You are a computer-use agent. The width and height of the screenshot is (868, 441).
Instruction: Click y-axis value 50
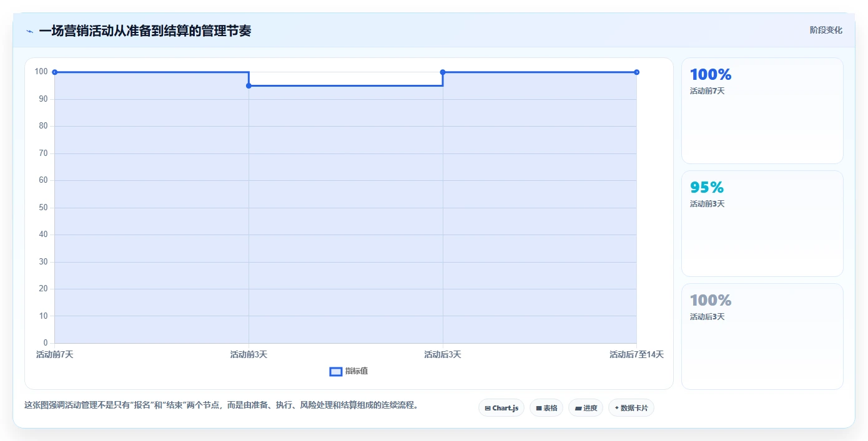tap(43, 207)
